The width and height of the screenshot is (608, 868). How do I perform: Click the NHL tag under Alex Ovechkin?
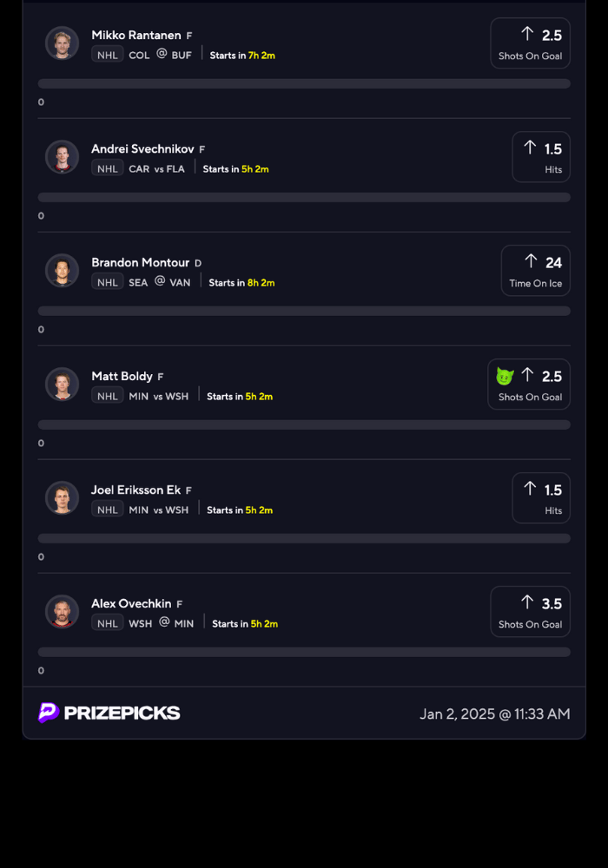click(x=108, y=623)
